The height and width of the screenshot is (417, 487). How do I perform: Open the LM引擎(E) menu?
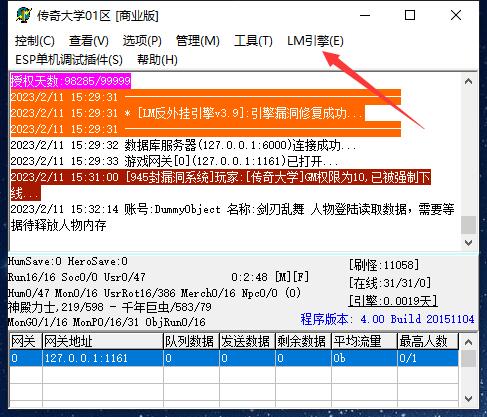coord(315,41)
